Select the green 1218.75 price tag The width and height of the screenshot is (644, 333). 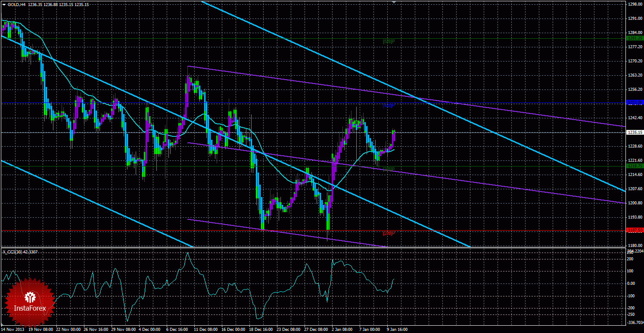coord(635,166)
